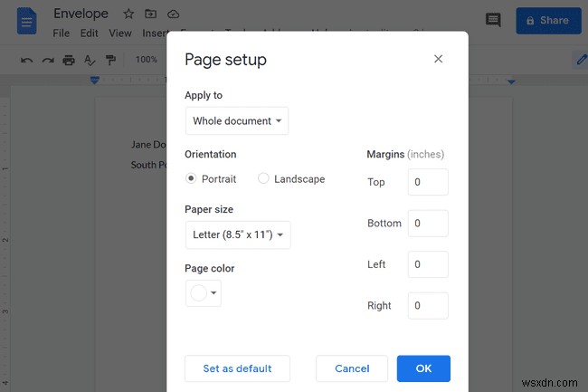Viewport: 588px width, 392px height.
Task: Click the Share button
Action: click(548, 21)
